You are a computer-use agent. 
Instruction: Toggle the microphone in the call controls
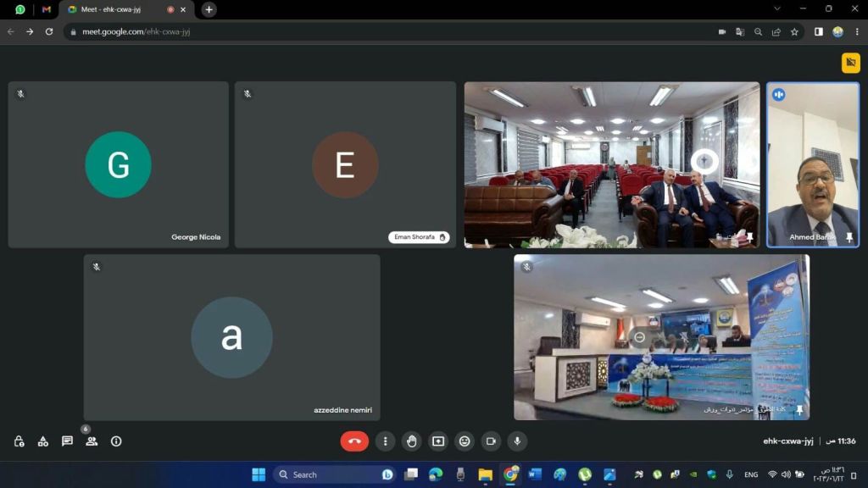point(516,441)
